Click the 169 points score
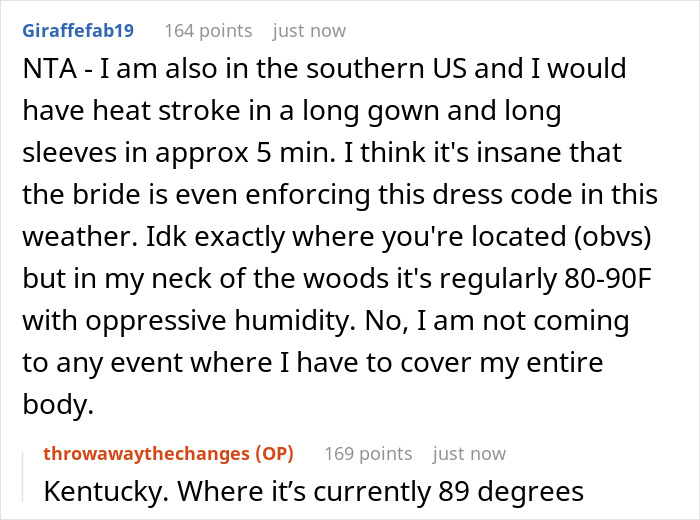 pos(368,453)
